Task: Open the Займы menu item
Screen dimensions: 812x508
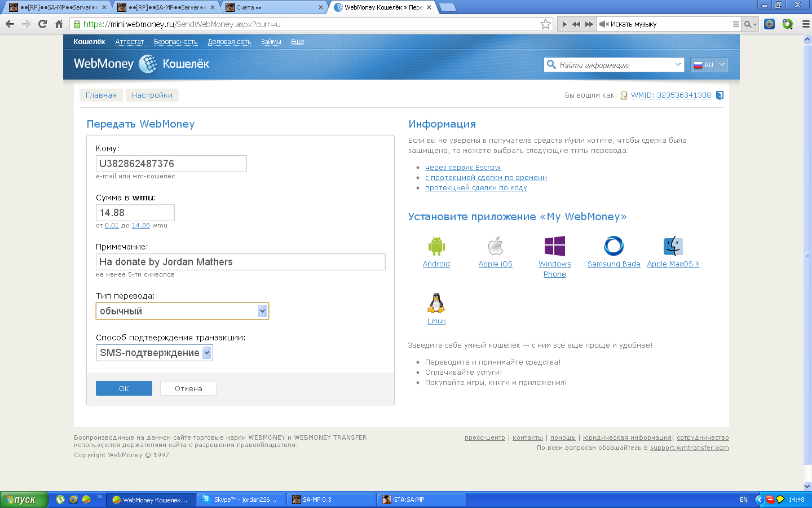Action: (x=271, y=42)
